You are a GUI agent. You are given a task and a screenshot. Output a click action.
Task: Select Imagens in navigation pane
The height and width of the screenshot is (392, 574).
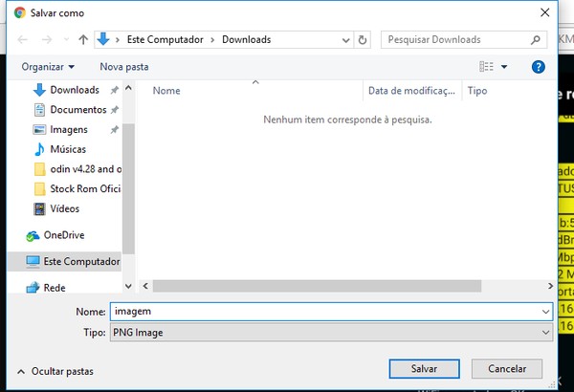[x=69, y=130]
